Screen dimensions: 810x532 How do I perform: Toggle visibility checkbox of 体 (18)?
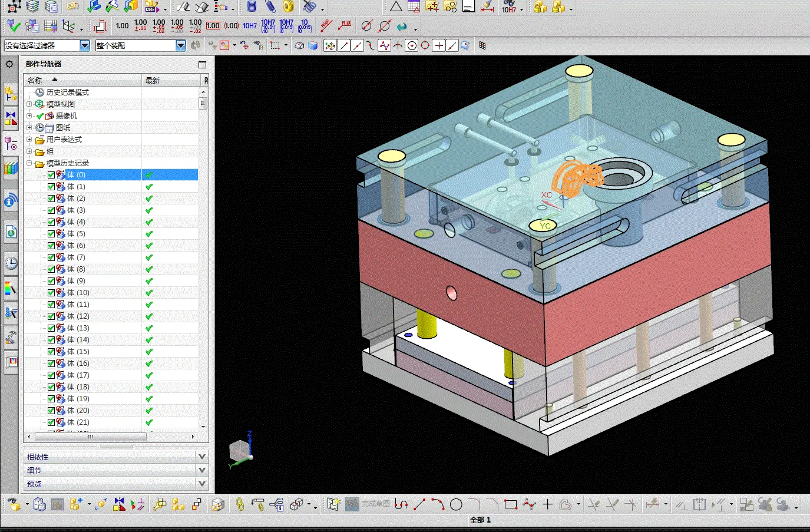point(51,387)
